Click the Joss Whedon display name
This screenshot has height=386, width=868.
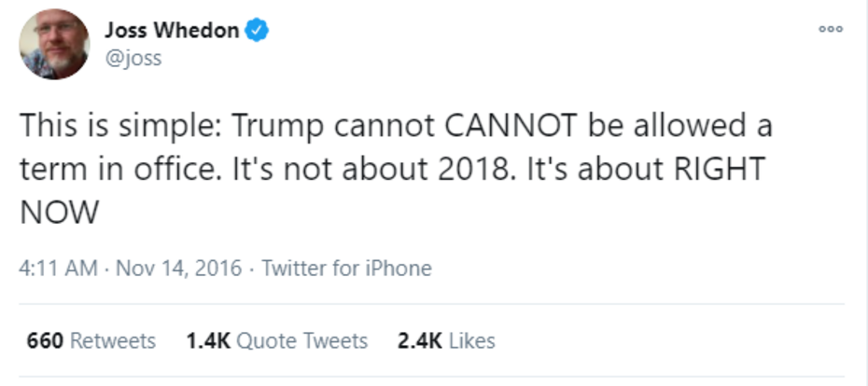172,30
